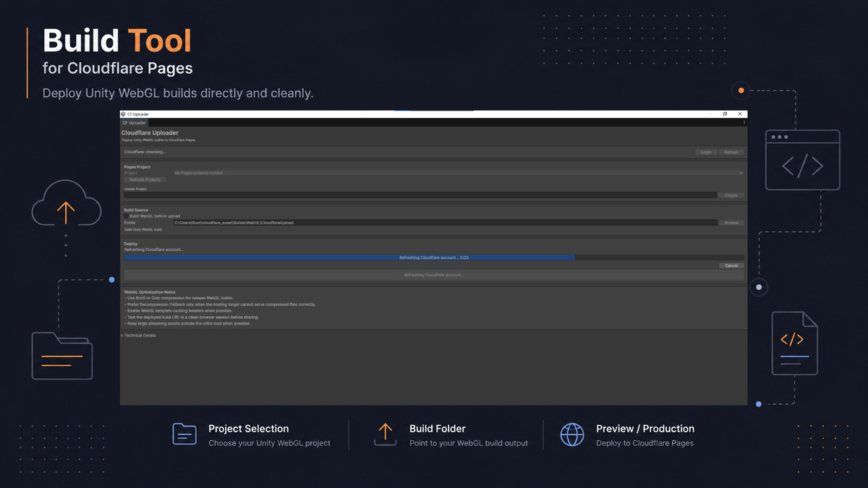Image resolution: width=868 pixels, height=488 pixels.
Task: Click the Build Source section label
Action: pos(136,210)
